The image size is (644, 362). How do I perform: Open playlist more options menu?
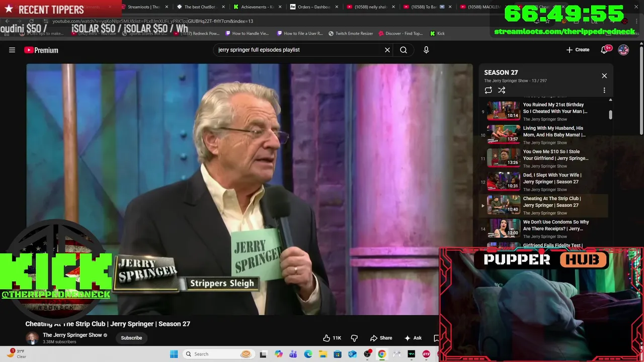click(604, 90)
